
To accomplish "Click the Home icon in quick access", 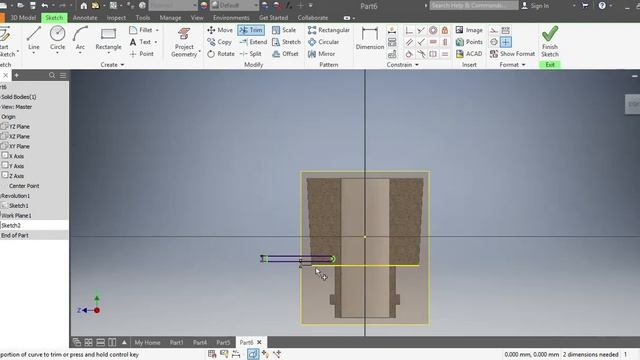I will pos(83,6).
